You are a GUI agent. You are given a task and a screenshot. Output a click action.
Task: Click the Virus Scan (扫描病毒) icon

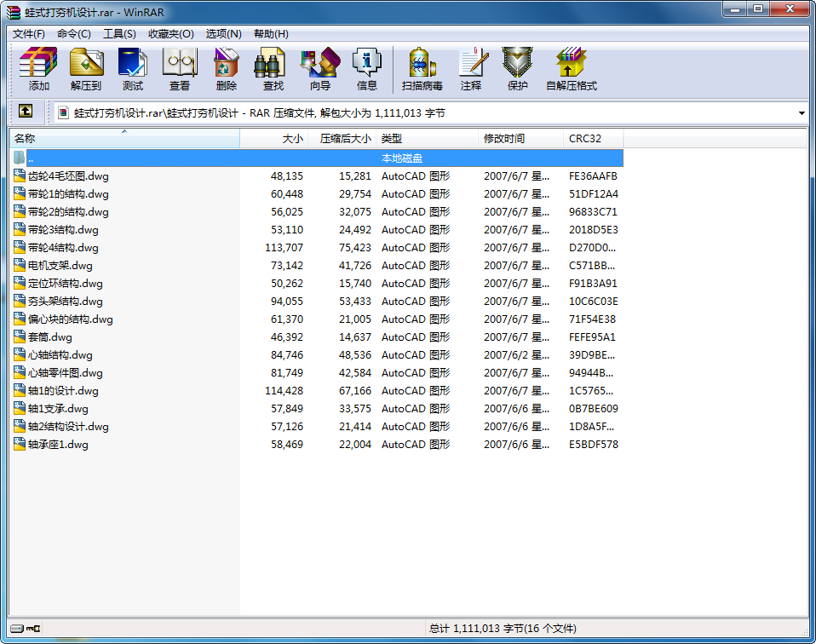pyautogui.click(x=422, y=69)
